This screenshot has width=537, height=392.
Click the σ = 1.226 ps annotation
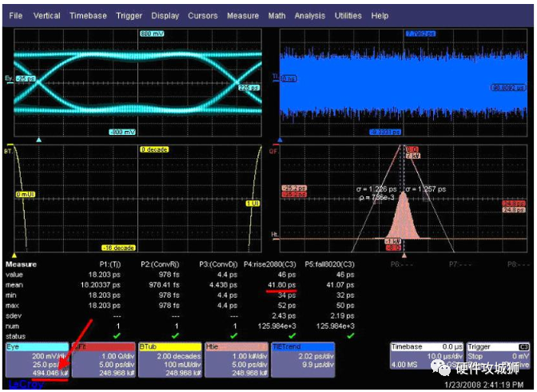[376, 189]
